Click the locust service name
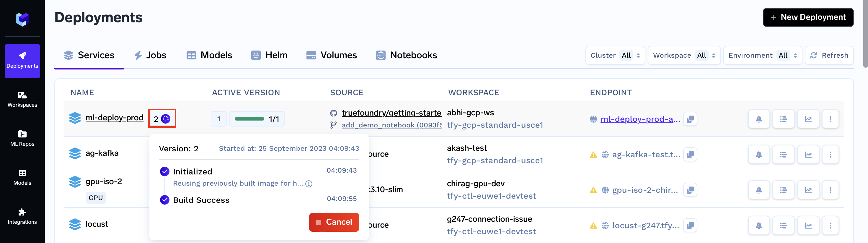The height and width of the screenshot is (243, 868). [x=97, y=224]
